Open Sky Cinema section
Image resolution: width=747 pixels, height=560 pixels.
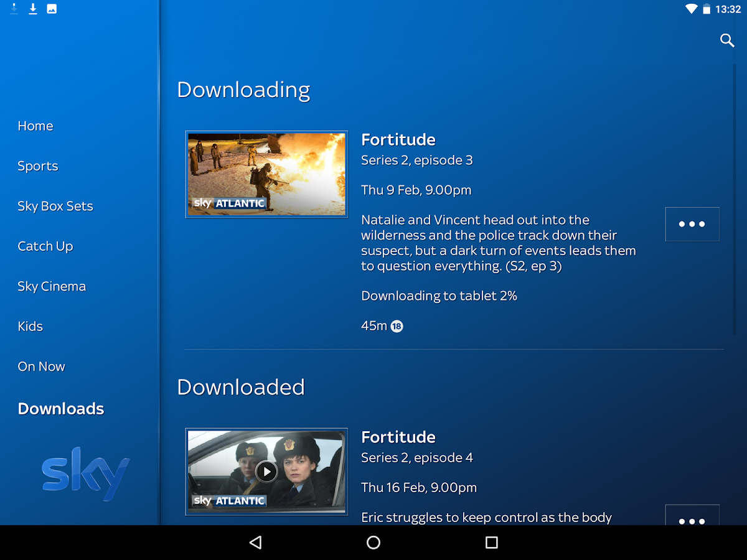tap(52, 286)
